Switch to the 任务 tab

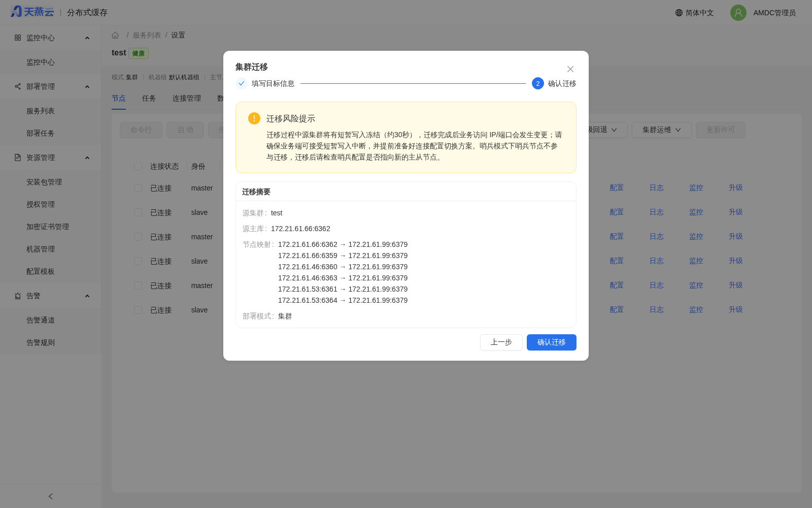click(149, 98)
